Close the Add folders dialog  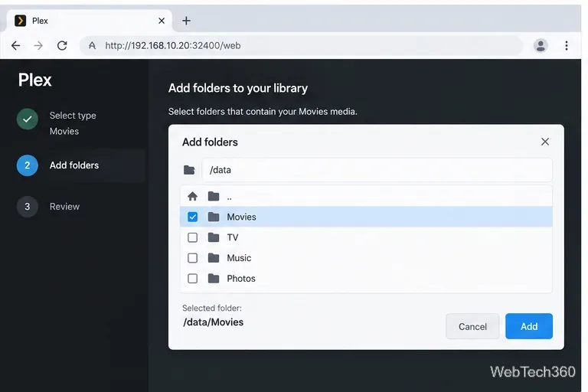pos(545,142)
